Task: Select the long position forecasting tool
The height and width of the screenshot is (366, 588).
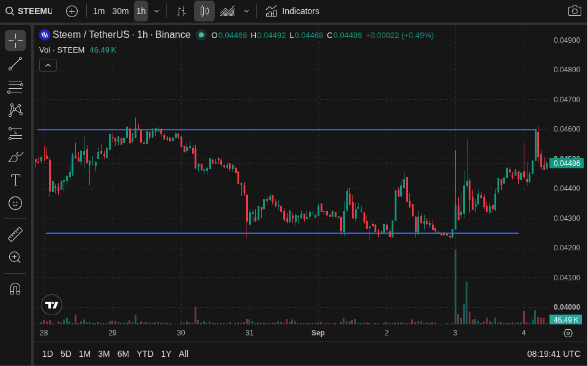Action: click(x=15, y=133)
